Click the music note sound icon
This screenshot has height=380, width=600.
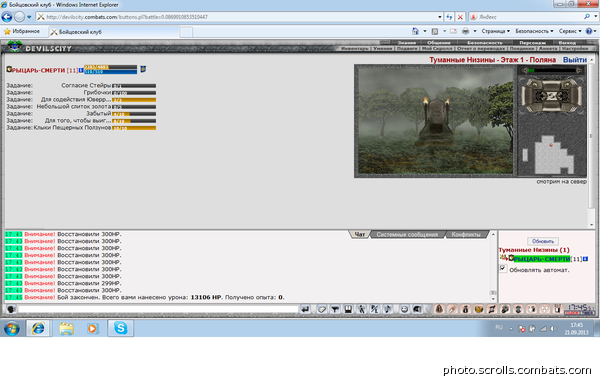(387, 309)
